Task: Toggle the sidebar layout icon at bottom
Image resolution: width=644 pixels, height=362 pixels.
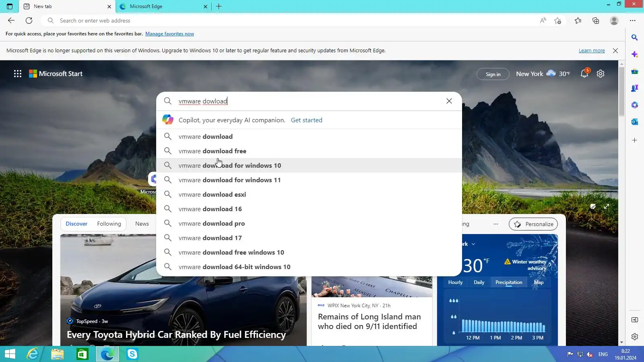Action: coord(635,320)
